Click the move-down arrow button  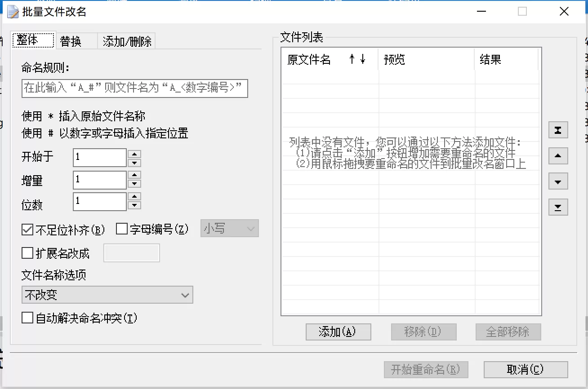click(x=558, y=182)
